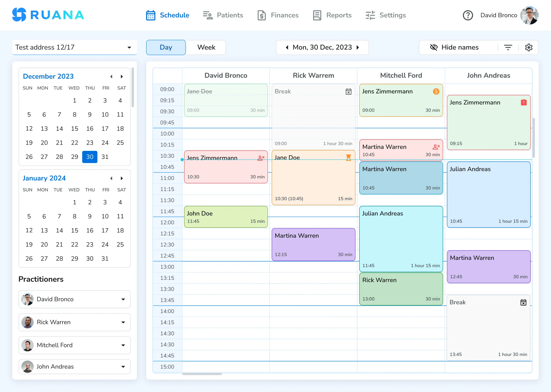Viewport: 551px width, 392px height.
Task: Click the calendar-cancel icon on Rick Warrem's Break
Action: click(348, 91)
